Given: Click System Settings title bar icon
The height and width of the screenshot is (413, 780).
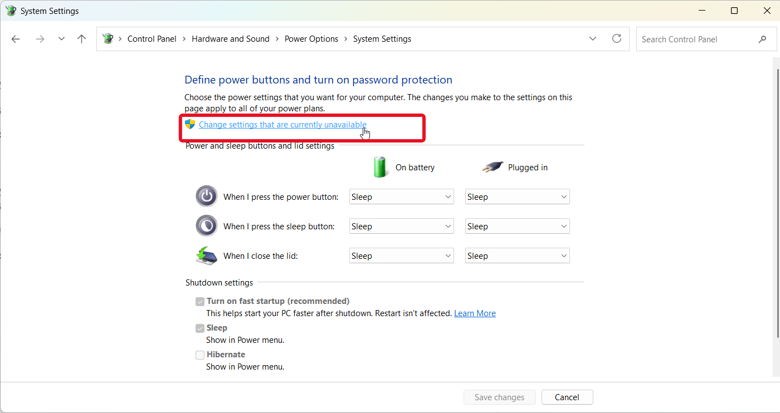Looking at the screenshot, I should point(10,10).
